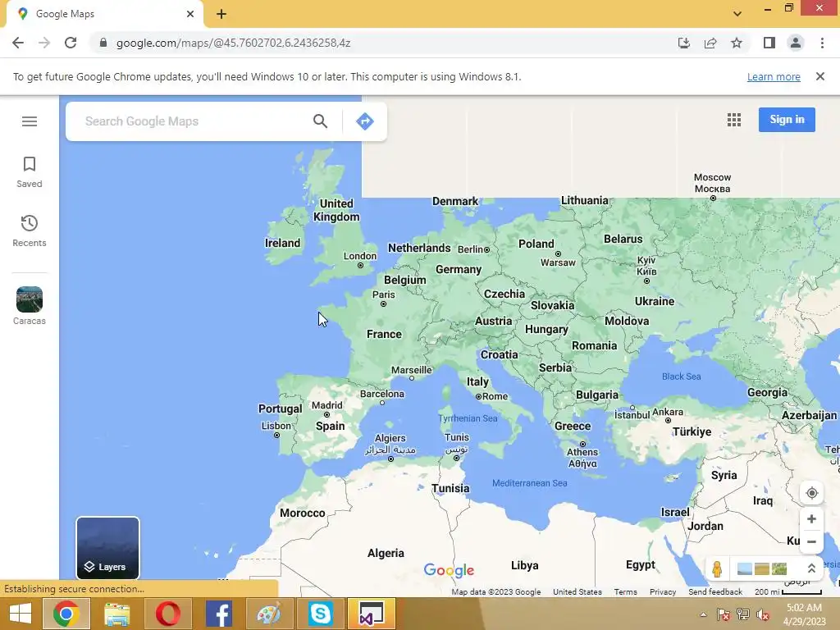Click Send feedback link
This screenshot has width=840, height=630.
715,592
